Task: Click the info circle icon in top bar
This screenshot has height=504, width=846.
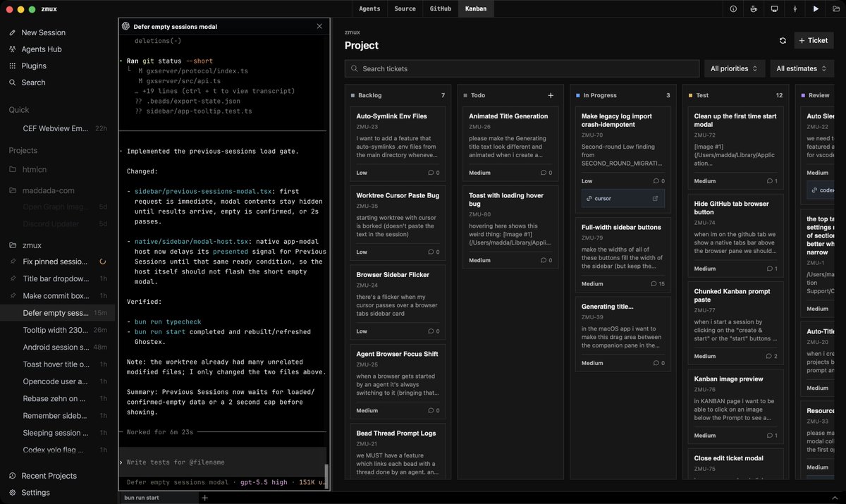Action: point(733,9)
